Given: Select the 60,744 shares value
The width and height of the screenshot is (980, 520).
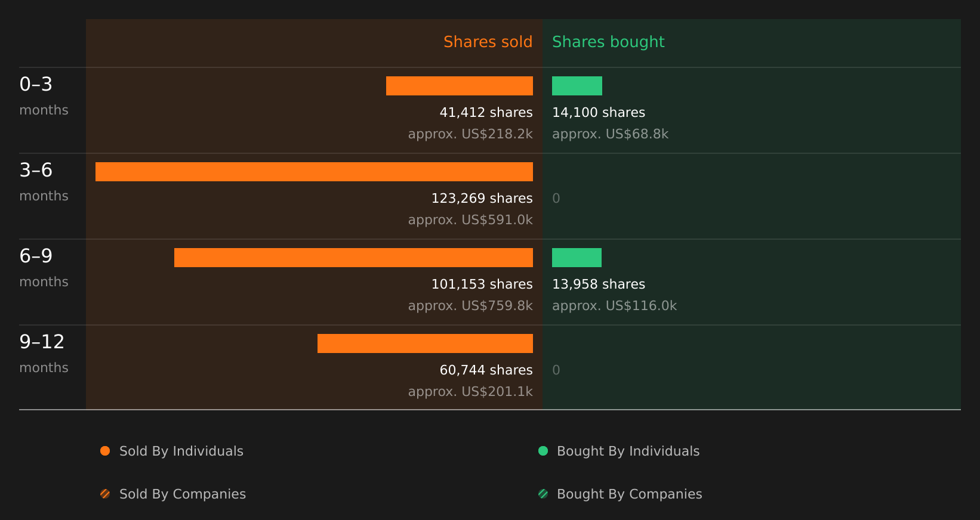Looking at the screenshot, I should point(486,370).
